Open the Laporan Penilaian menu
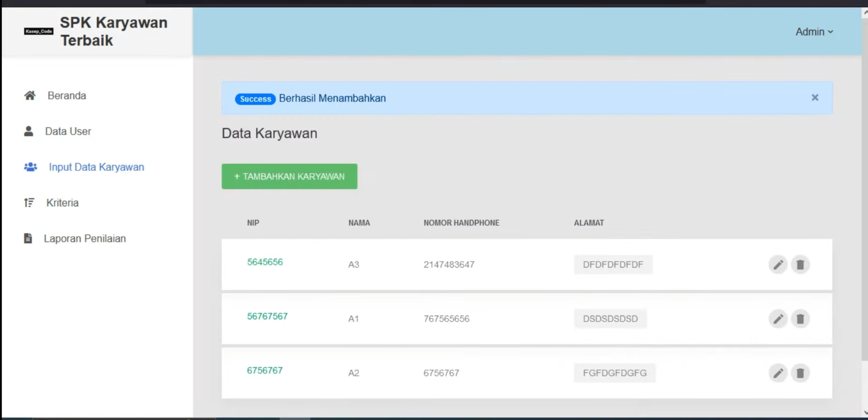This screenshot has width=868, height=420. tap(85, 238)
